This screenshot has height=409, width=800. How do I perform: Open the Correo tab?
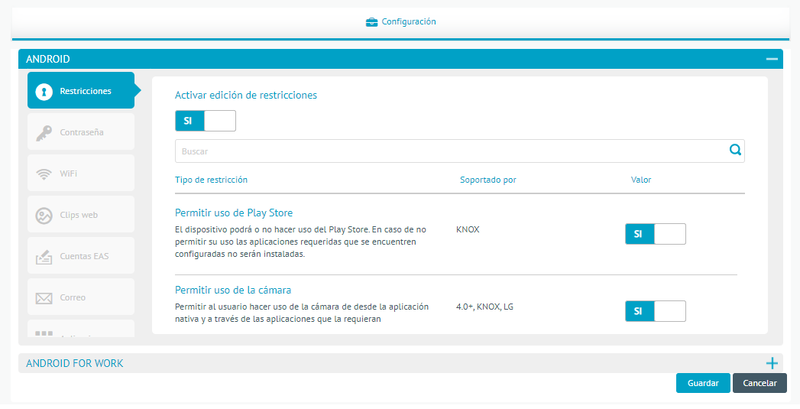[x=81, y=297]
